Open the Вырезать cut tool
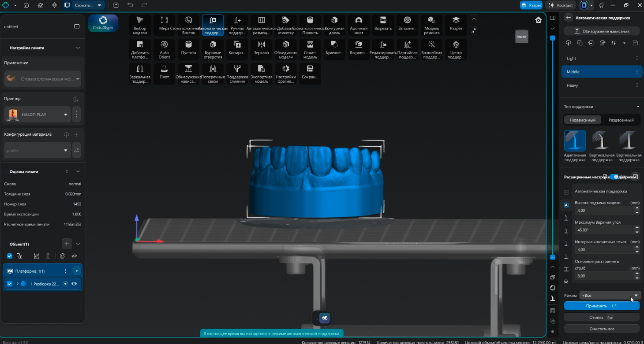Viewport: 644px width, 344px height. tap(383, 25)
